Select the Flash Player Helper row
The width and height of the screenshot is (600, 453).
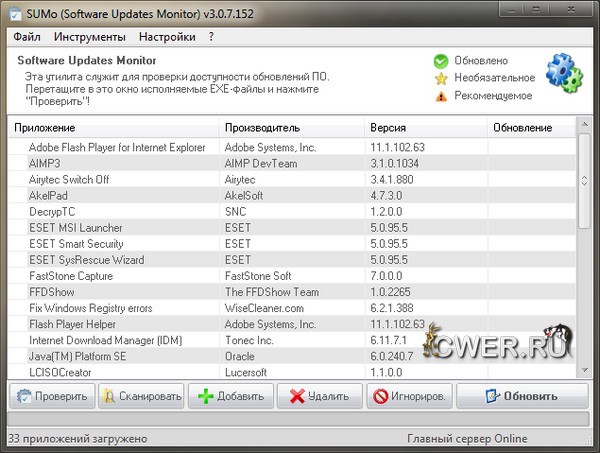tap(292, 324)
